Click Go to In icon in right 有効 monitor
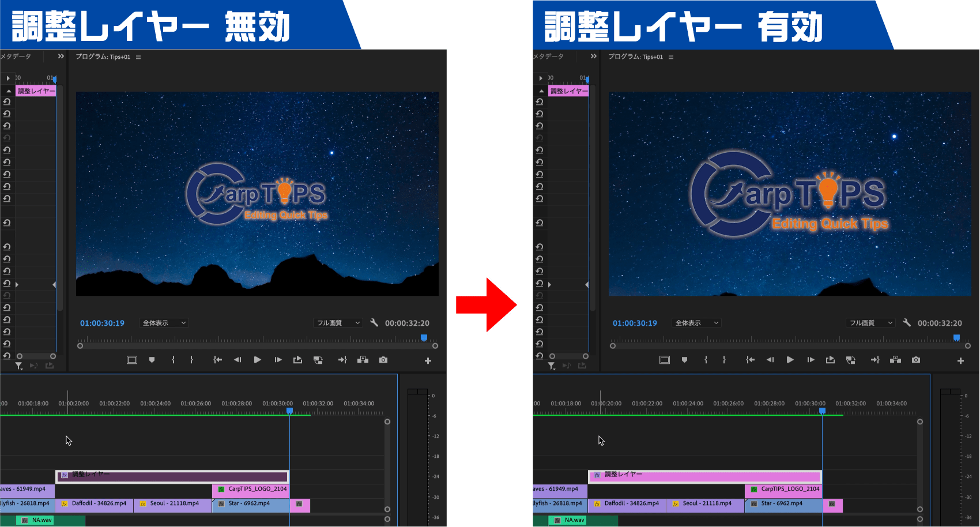Screen dimensions: 980x527 point(750,360)
